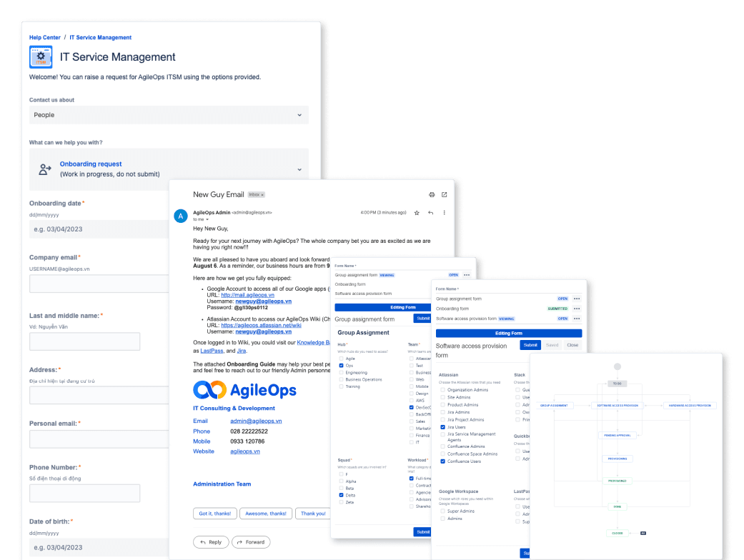Image resolution: width=744 pixels, height=560 pixels.
Task: Uncheck the Jira Users checkbox
Action: pyautogui.click(x=442, y=427)
